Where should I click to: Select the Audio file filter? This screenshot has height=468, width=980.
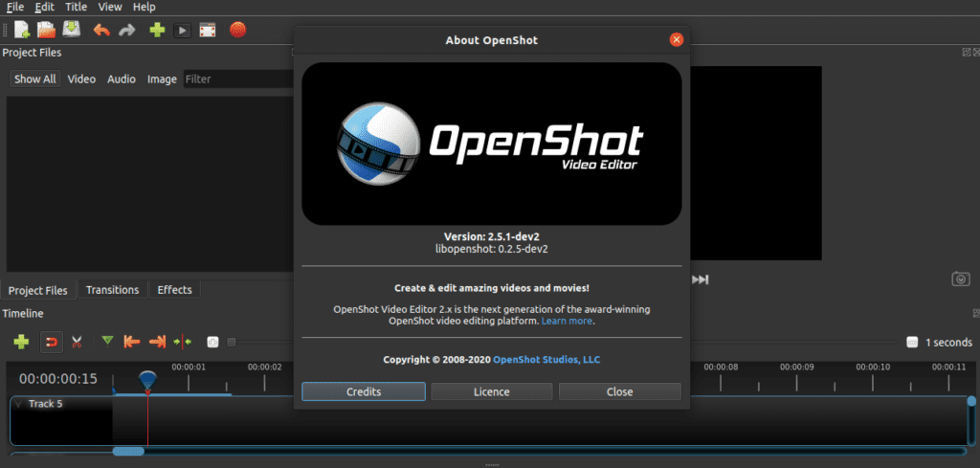tap(122, 79)
